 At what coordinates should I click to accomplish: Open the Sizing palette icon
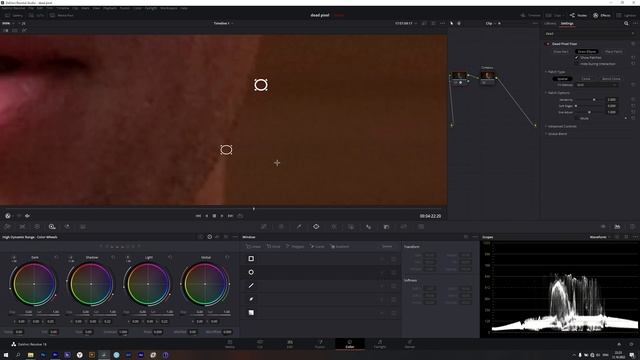[x=403, y=227]
